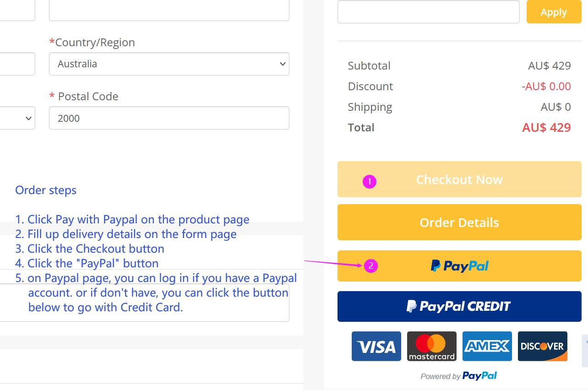Click the Mastercard logo icon
This screenshot has height=390, width=588.
point(432,346)
